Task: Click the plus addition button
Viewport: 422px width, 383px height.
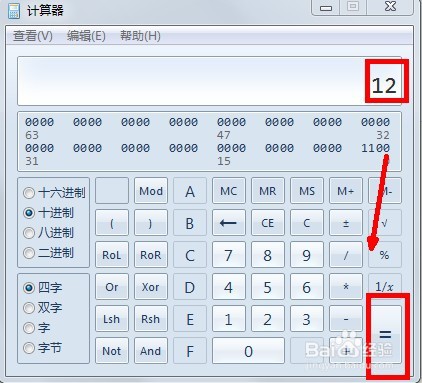Action: (x=346, y=351)
